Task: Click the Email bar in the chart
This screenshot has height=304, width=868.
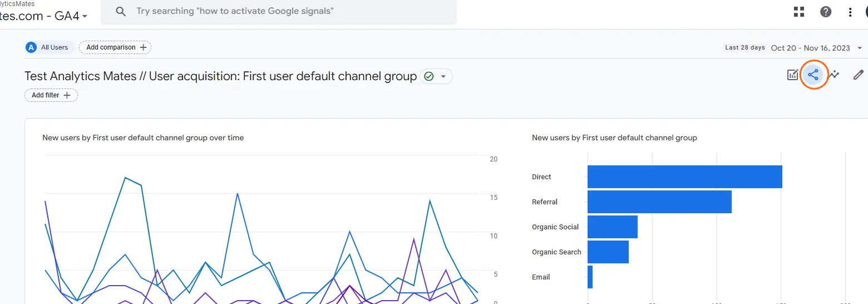Action: 590,277
